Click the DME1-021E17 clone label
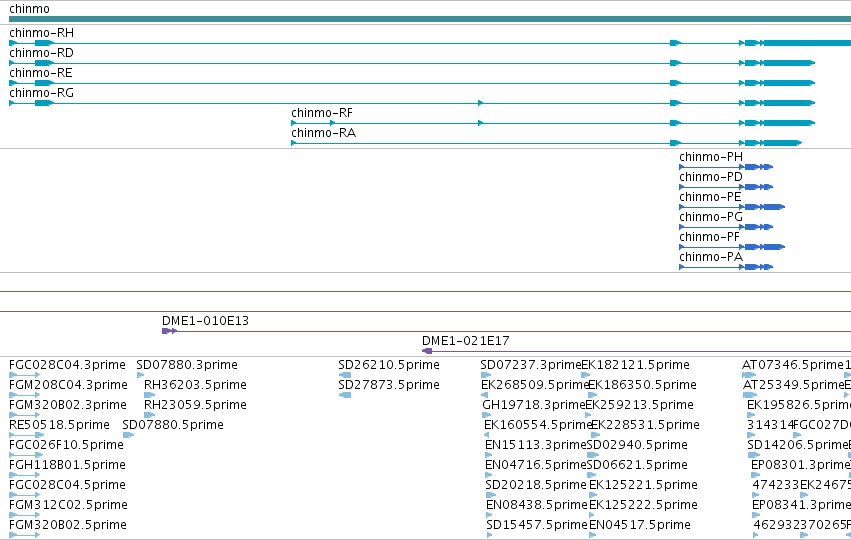The image size is (851, 540). [466, 341]
